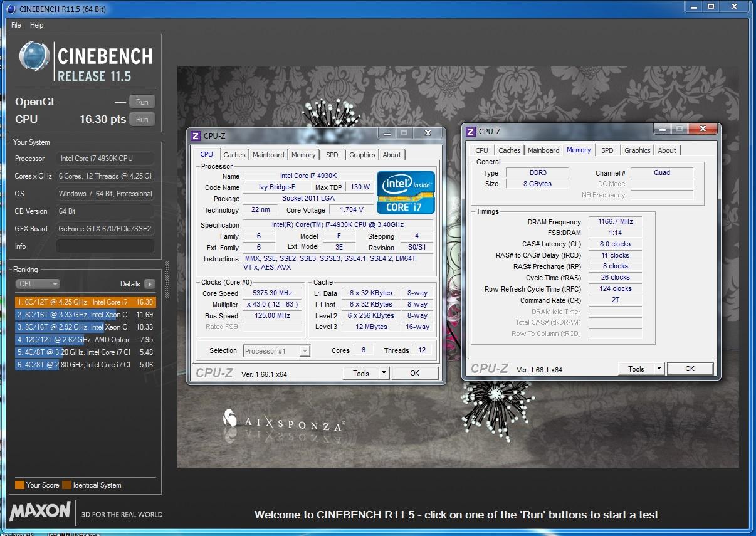Click the Cinebench title bar app icon
The width and height of the screenshot is (756, 536).
[11, 8]
